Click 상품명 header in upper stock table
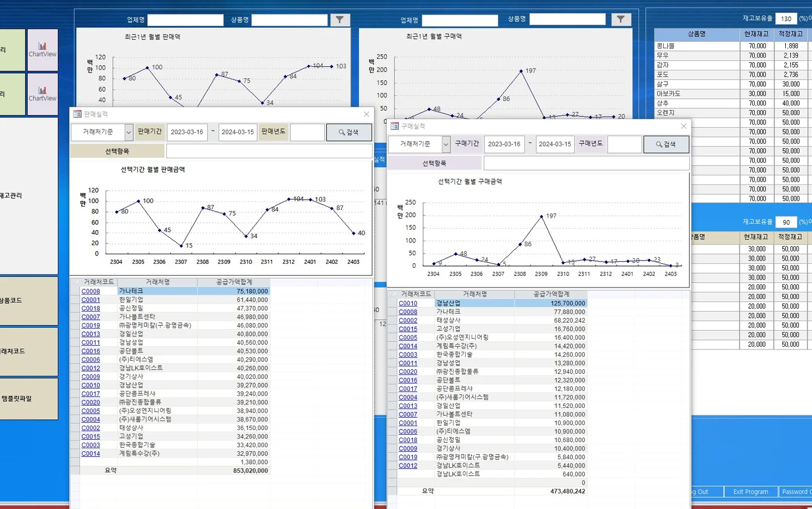 click(697, 34)
